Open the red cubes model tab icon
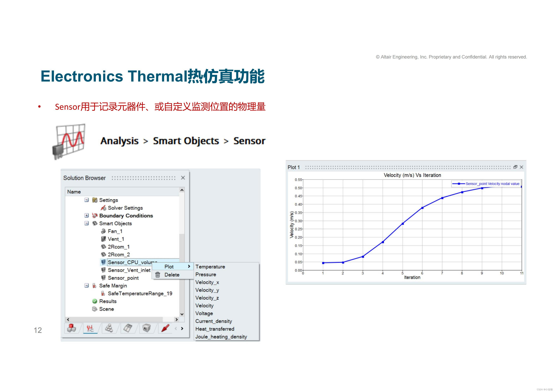Image resolution: width=555 pixels, height=392 pixels. coord(72,328)
